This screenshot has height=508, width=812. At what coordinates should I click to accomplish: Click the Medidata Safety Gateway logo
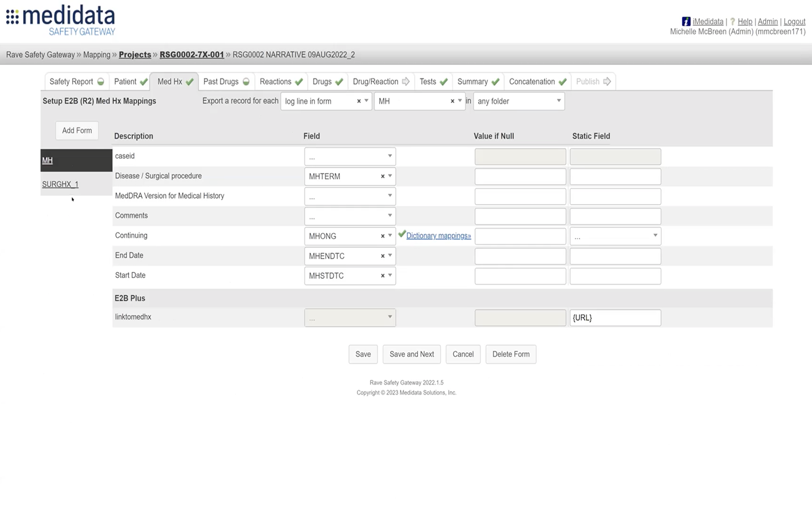click(x=60, y=19)
